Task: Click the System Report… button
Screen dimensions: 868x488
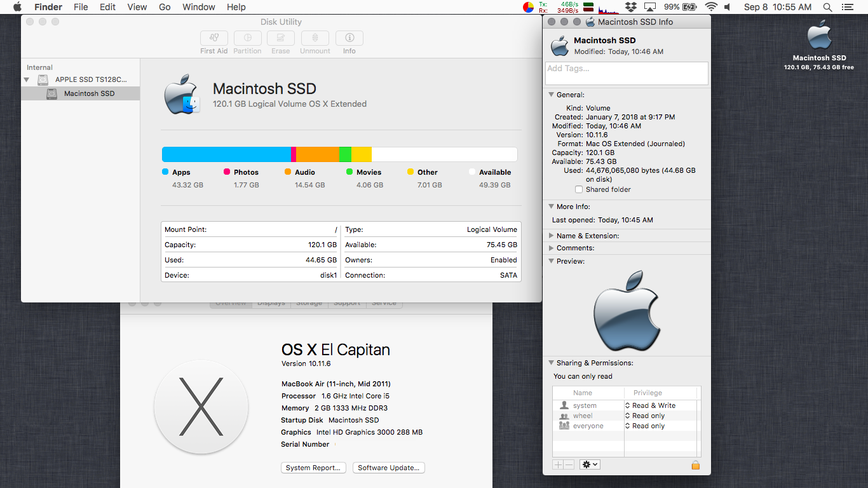Action: click(x=313, y=468)
